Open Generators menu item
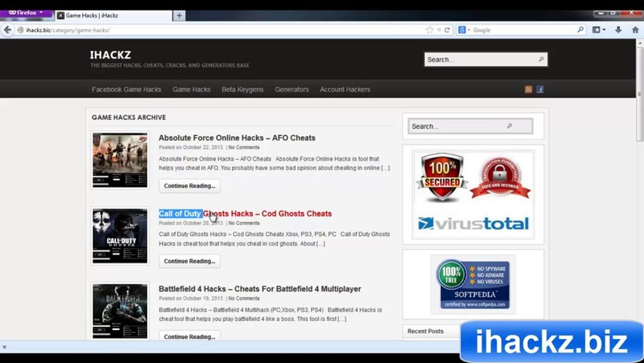 tap(292, 89)
